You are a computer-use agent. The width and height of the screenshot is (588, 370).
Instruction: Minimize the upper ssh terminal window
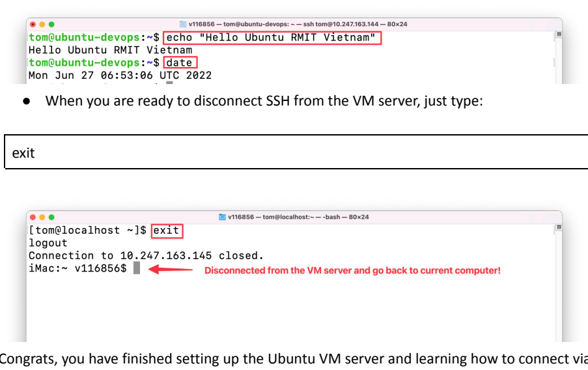click(42, 24)
